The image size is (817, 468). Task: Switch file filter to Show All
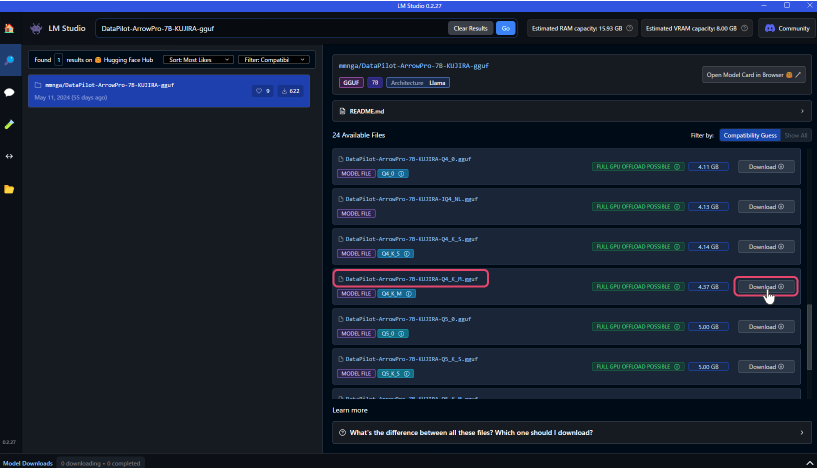coord(795,135)
